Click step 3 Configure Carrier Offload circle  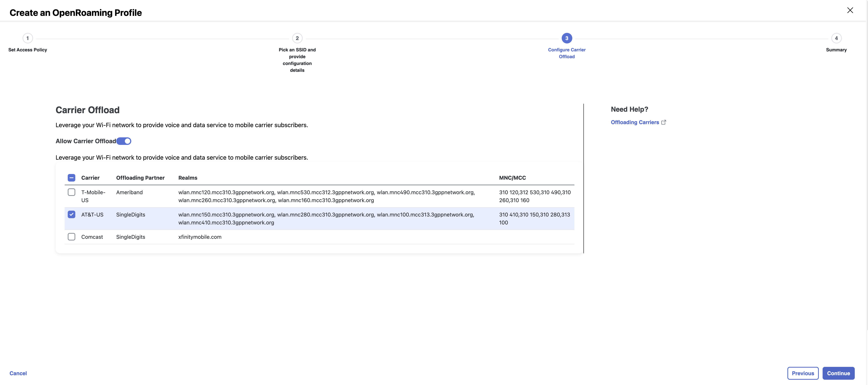[566, 38]
